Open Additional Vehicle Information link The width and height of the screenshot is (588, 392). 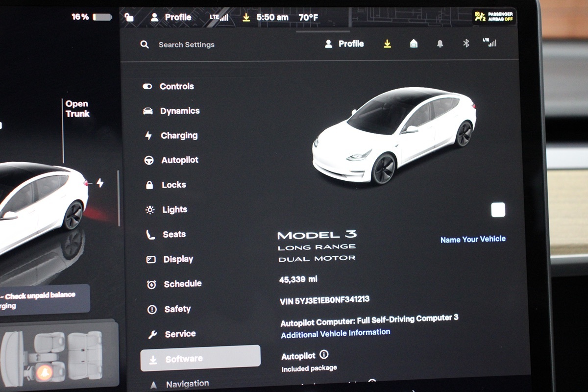(336, 333)
